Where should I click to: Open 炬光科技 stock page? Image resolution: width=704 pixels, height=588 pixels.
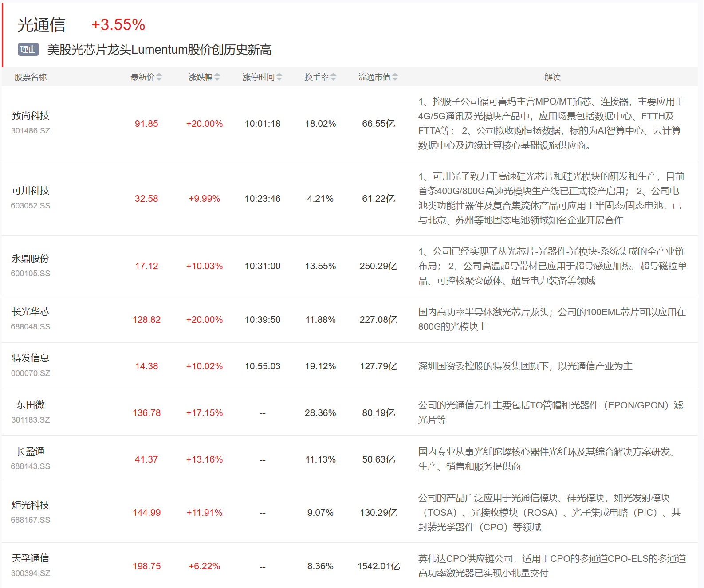(31, 505)
